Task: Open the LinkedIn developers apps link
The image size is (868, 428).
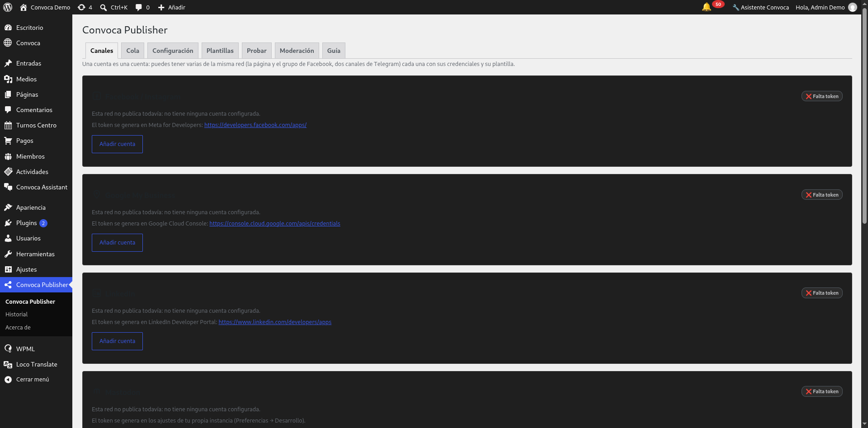Action: click(x=275, y=322)
